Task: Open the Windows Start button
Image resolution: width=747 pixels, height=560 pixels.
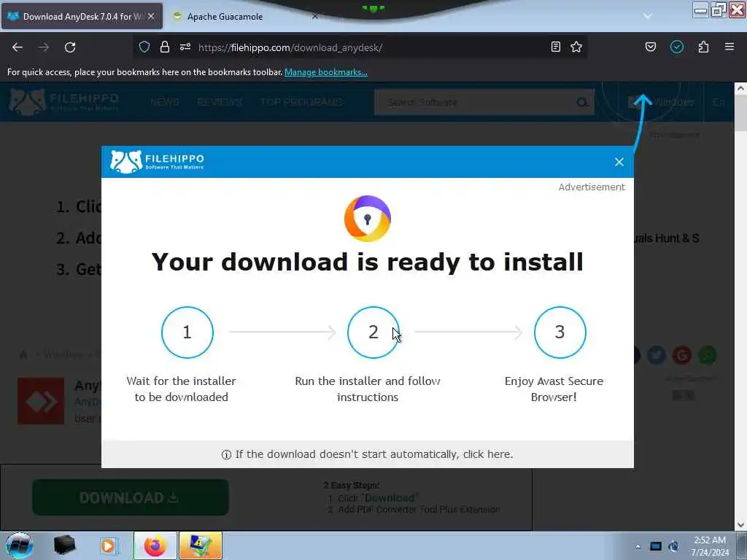Action: pyautogui.click(x=19, y=545)
